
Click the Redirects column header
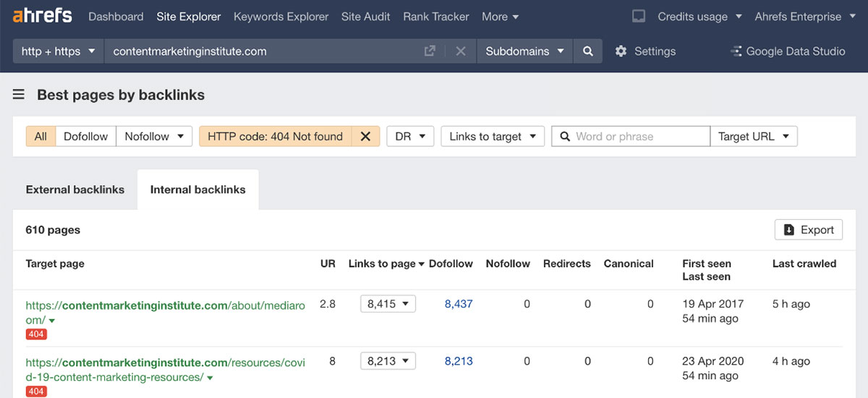(x=567, y=263)
